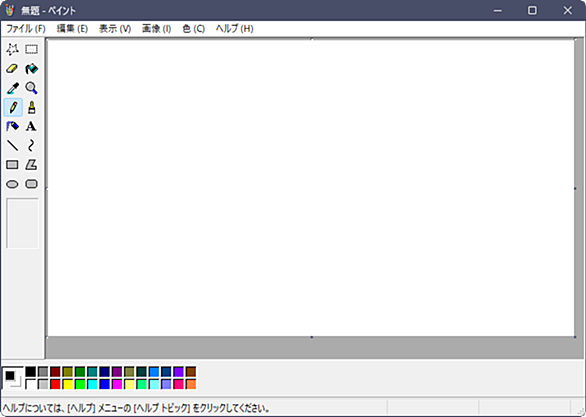The width and height of the screenshot is (586, 417).
Task: Choose the teal palette swatch
Action: point(92,372)
